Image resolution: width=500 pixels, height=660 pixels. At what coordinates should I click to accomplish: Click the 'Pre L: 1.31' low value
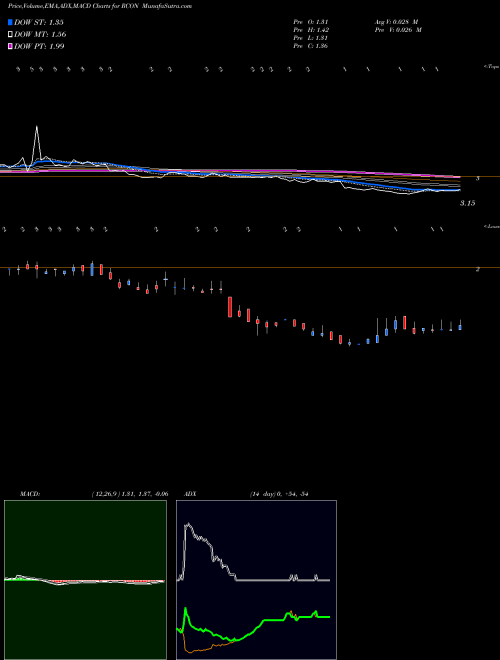pos(311,38)
